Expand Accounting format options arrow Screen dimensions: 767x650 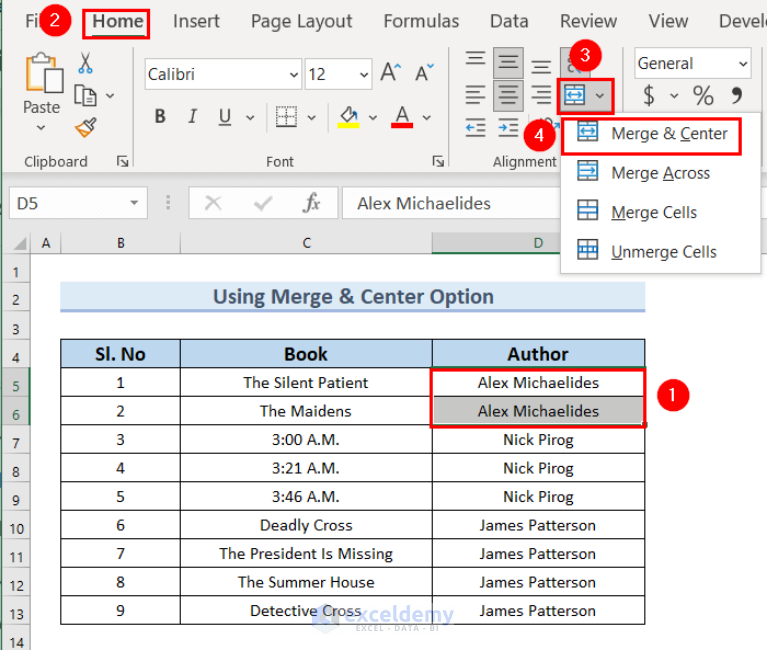click(x=674, y=96)
